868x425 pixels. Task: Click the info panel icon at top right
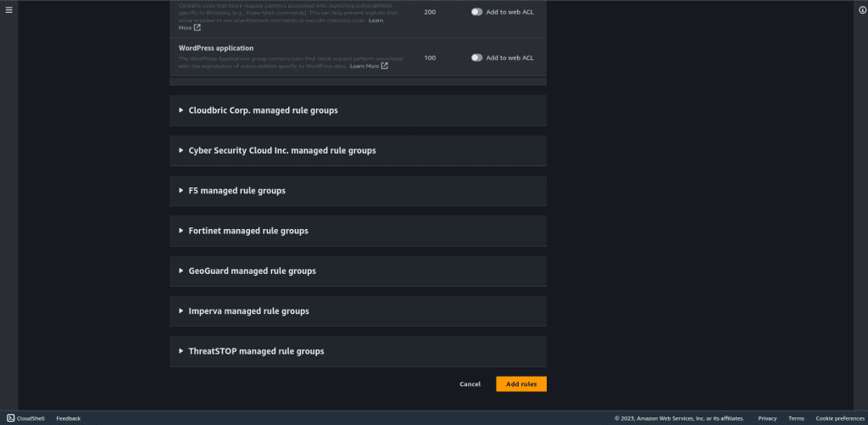coord(860,10)
